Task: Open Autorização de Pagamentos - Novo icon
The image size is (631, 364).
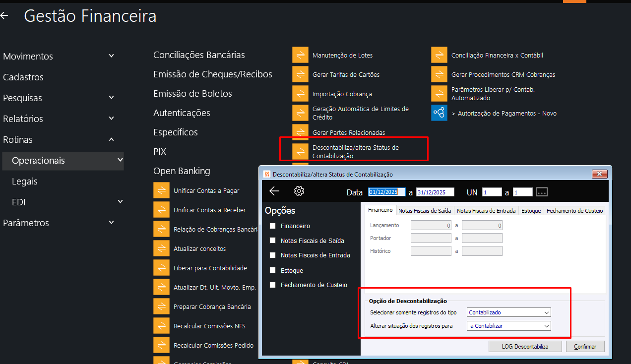Action: (x=439, y=113)
